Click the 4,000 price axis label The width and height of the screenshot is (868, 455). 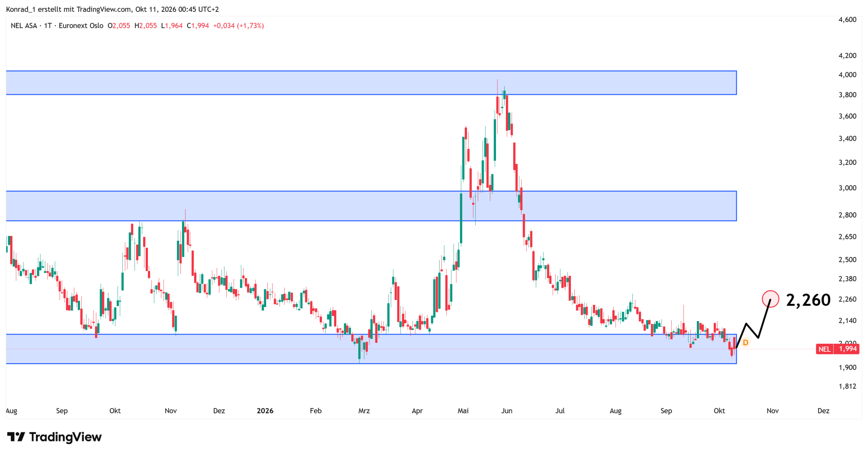point(847,75)
